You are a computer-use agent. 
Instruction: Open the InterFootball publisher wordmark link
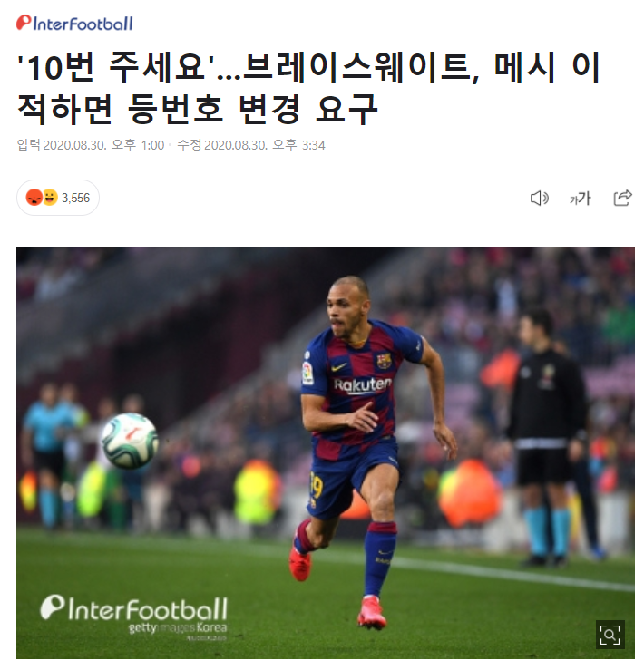pos(75,23)
